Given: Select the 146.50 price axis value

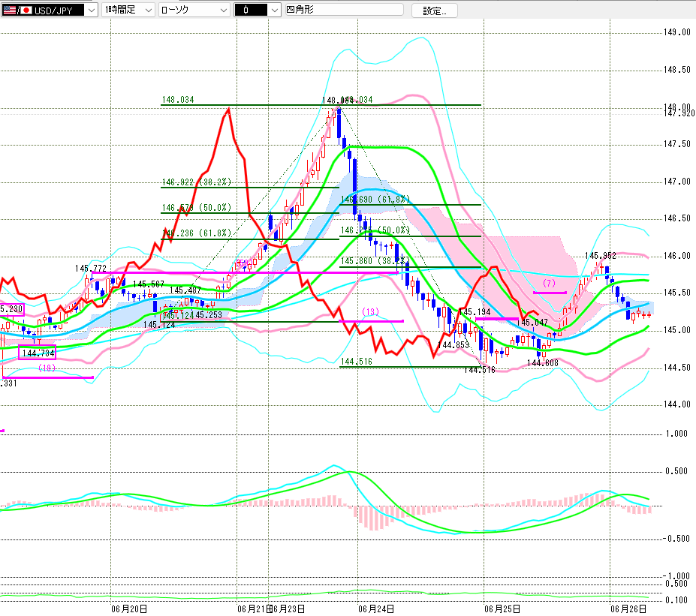Looking at the screenshot, I should [x=677, y=218].
